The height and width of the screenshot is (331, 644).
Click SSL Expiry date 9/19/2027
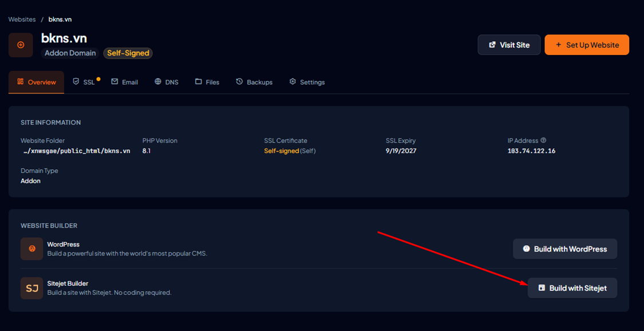point(401,151)
